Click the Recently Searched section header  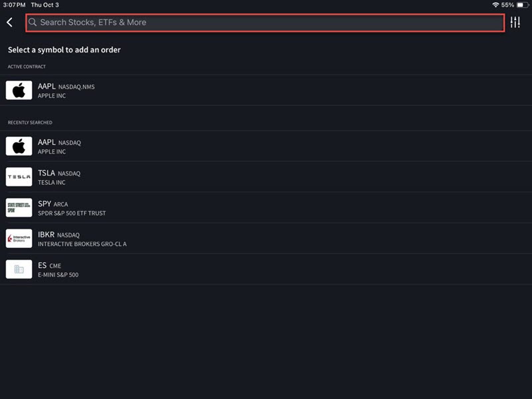pyautogui.click(x=30, y=122)
